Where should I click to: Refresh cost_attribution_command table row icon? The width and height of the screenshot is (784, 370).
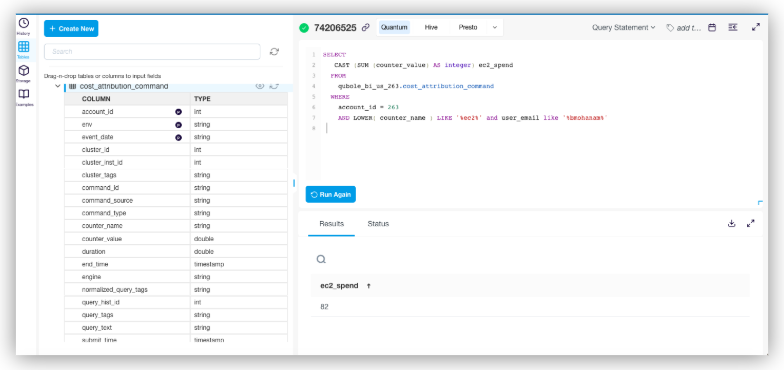(274, 86)
